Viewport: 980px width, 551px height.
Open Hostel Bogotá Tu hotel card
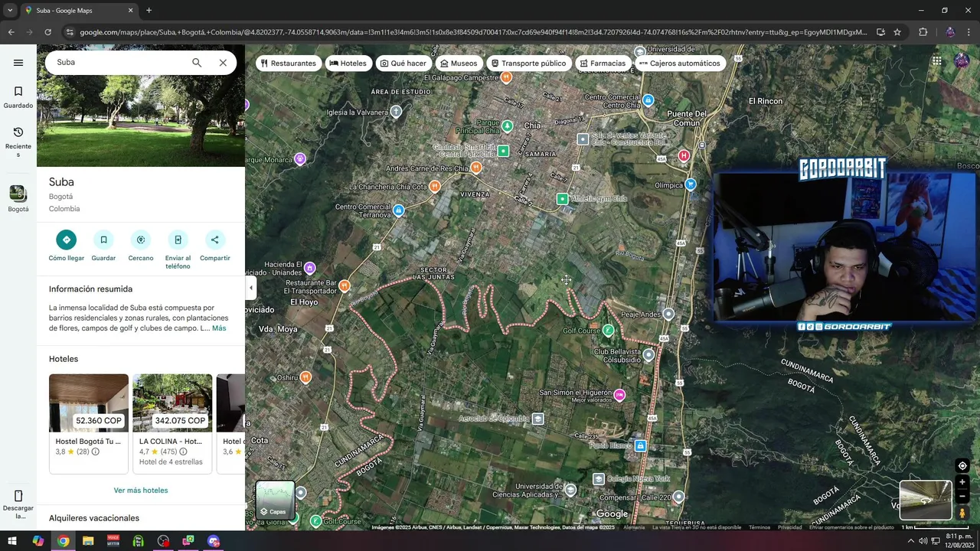click(x=89, y=423)
